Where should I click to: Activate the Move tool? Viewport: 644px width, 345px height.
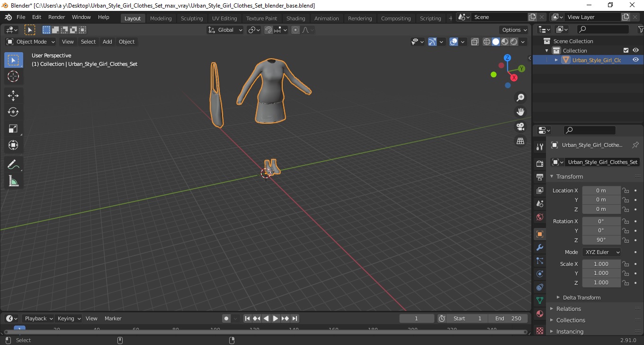(x=13, y=95)
